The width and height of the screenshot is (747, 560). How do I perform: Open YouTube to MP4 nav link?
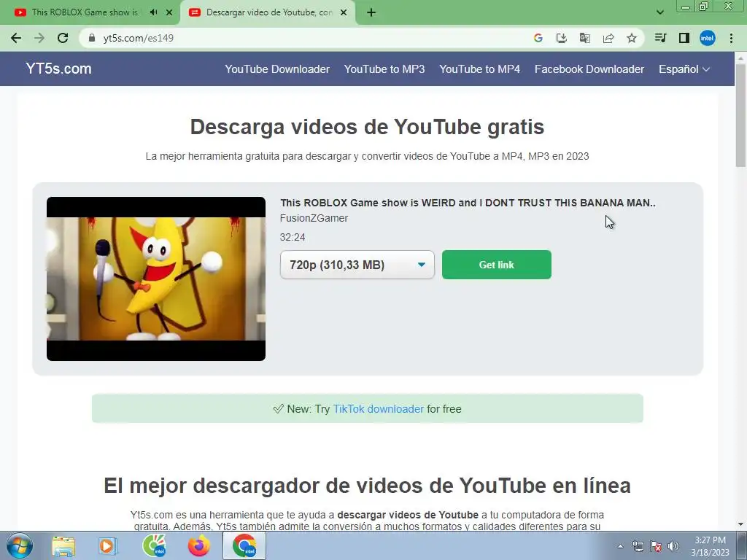click(480, 69)
